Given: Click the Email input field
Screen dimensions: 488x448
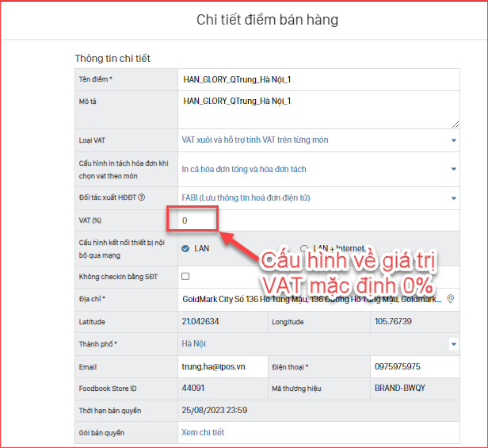Looking at the screenshot, I should coord(222,367).
